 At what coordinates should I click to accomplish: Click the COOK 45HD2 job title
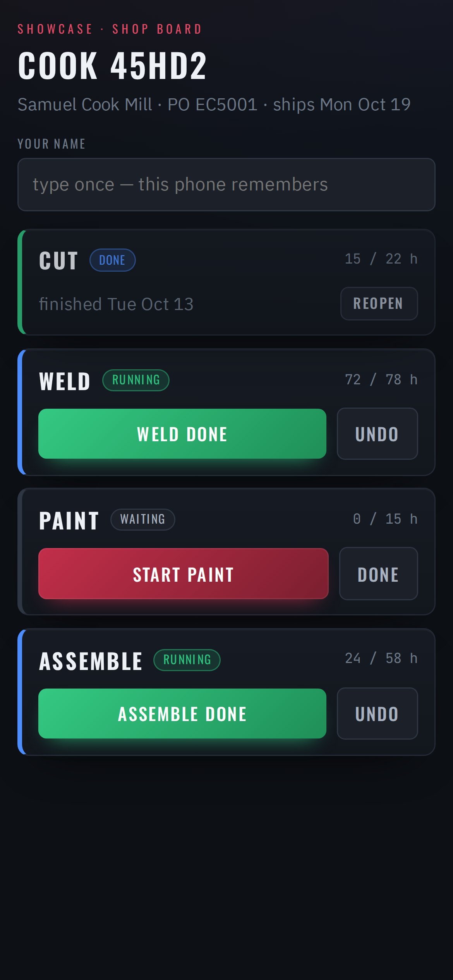(x=112, y=66)
